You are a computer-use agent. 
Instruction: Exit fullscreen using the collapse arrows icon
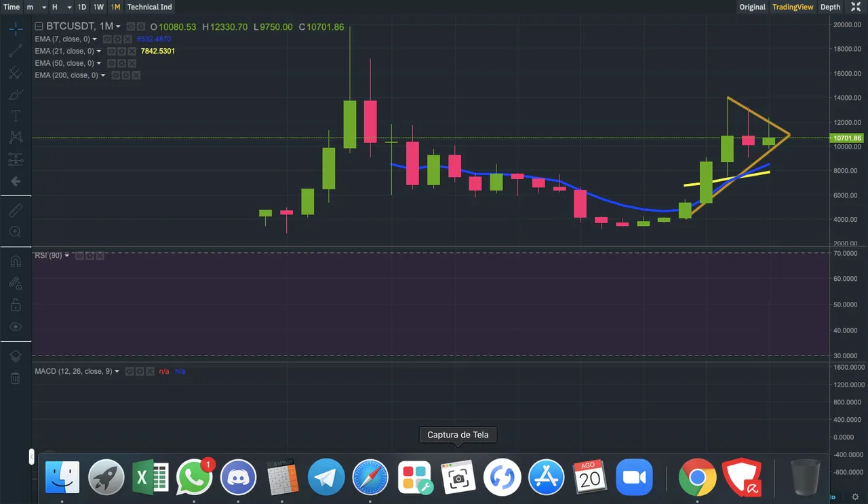[856, 7]
